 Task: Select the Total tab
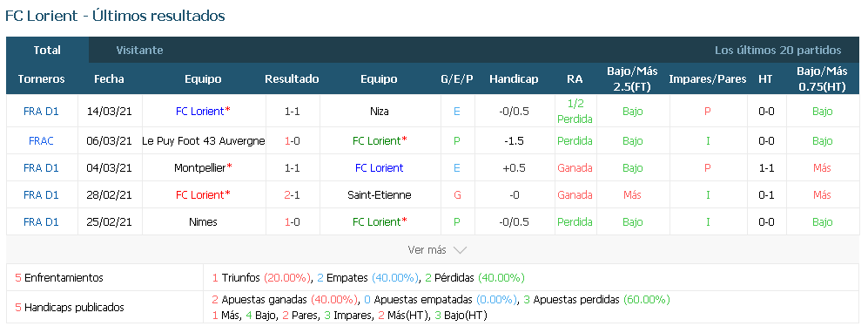click(x=47, y=50)
